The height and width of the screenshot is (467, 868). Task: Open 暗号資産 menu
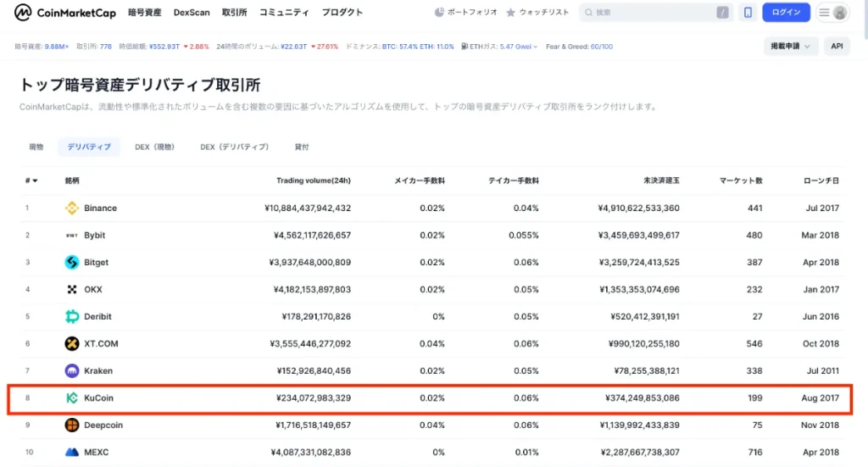pyautogui.click(x=144, y=12)
